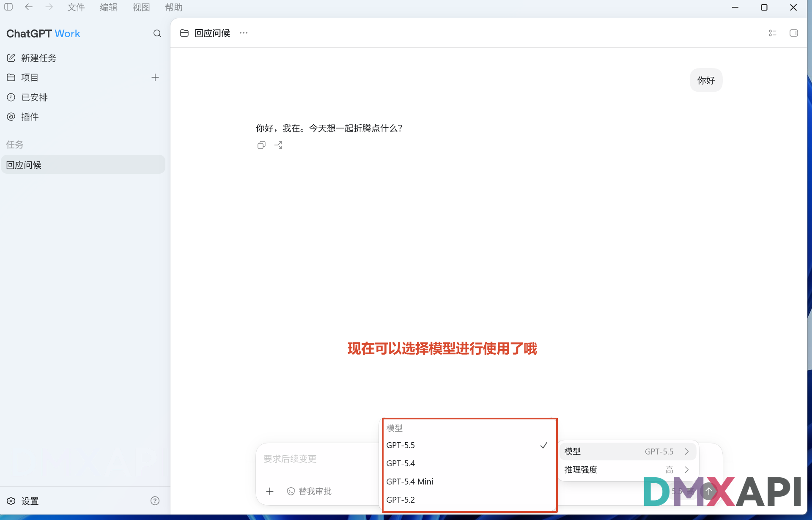Click the 回应问候 title in header
The image size is (812, 520).
212,33
